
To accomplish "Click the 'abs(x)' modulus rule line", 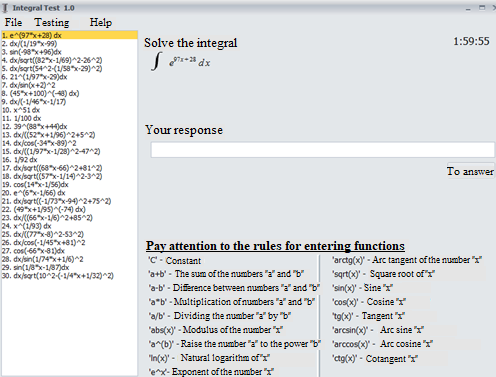I will coord(216,330).
